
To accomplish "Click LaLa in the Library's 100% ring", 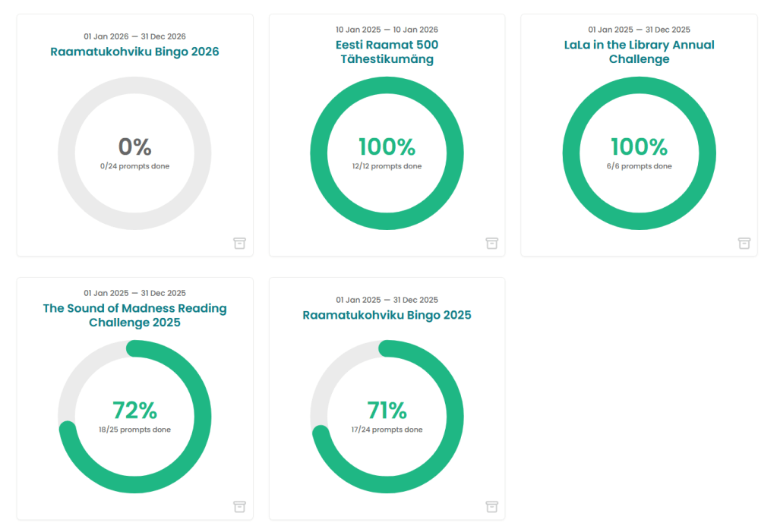I will click(639, 87).
